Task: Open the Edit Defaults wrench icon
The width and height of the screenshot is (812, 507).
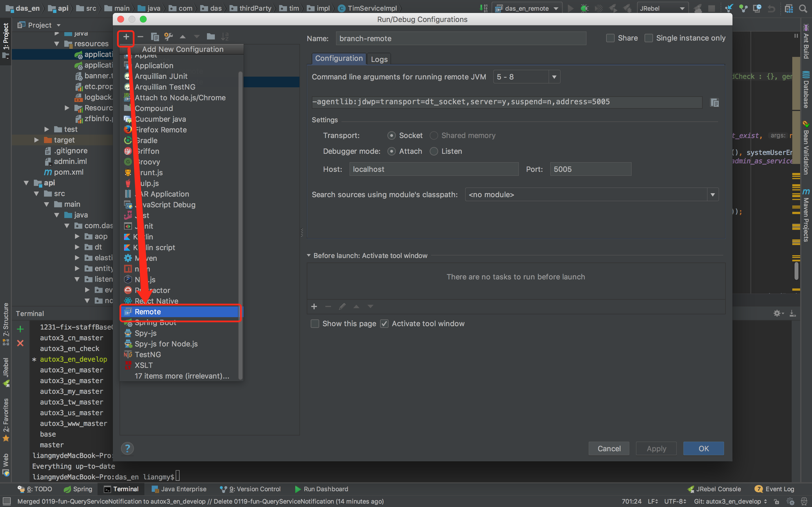Action: pos(168,37)
